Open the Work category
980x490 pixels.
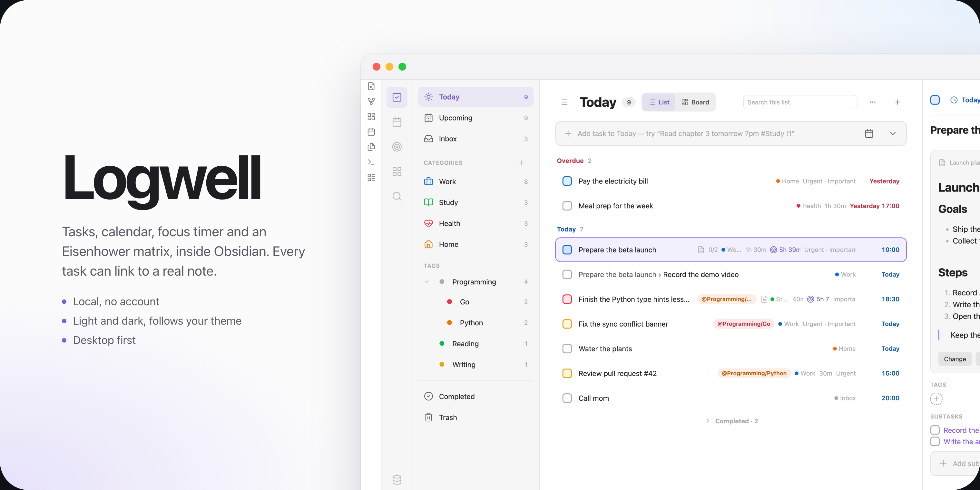(x=475, y=181)
